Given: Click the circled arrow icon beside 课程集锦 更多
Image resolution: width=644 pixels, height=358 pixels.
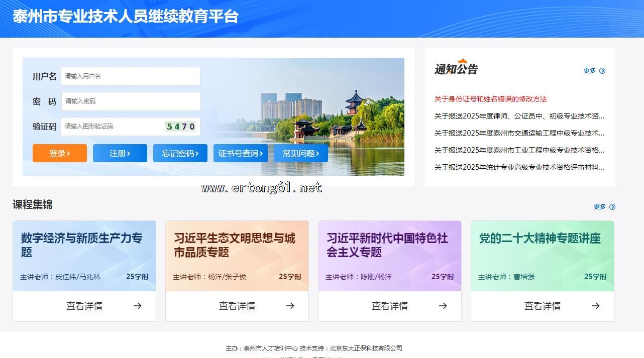Looking at the screenshot, I should [612, 207].
